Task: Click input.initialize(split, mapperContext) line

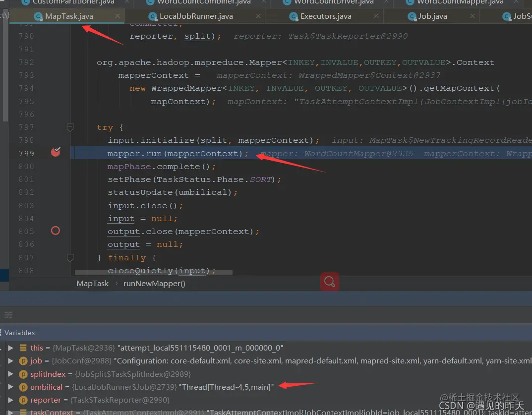Action: point(213,140)
